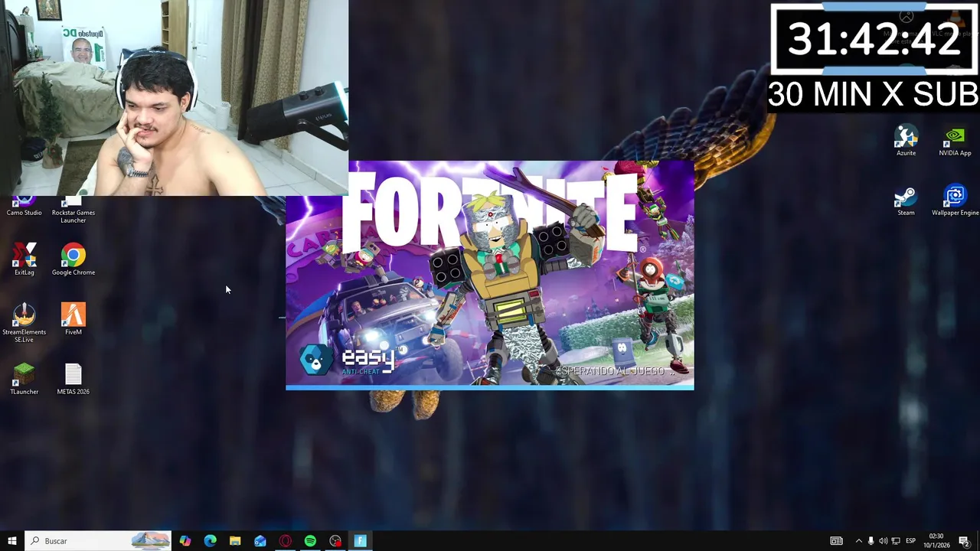Open the Rockstar Games Launcher shortcut

[73, 210]
